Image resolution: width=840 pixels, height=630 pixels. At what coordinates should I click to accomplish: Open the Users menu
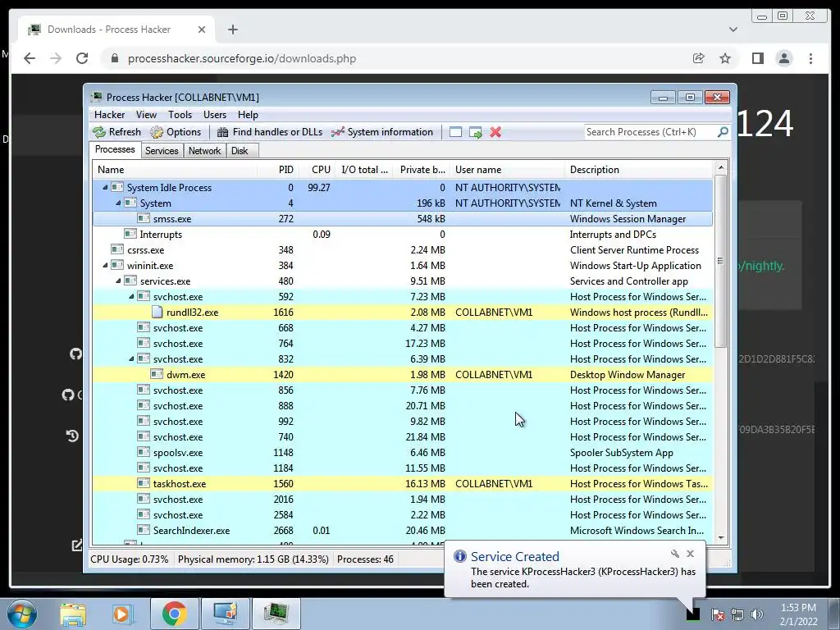pos(215,115)
